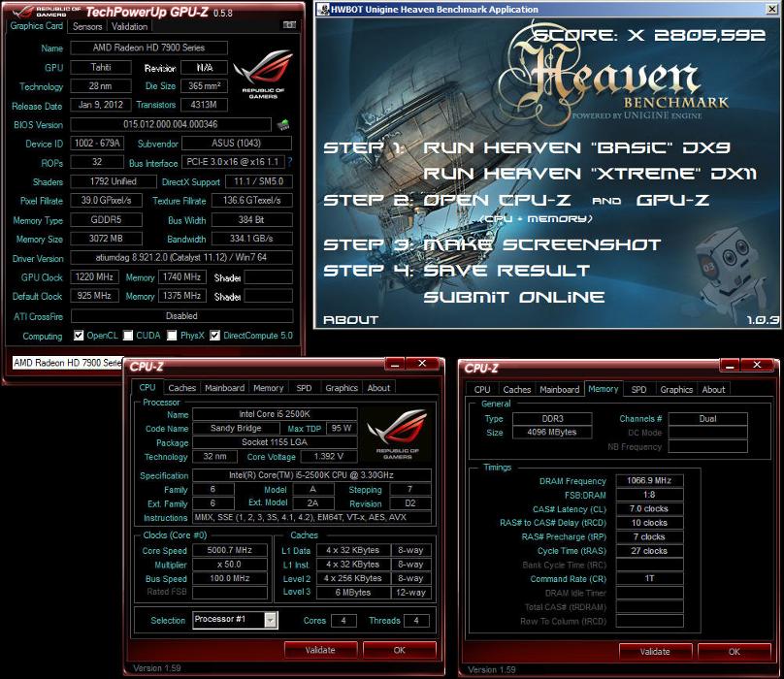Click the ATI CrossFire Disabled field
This screenshot has width=784, height=679.
(181, 316)
